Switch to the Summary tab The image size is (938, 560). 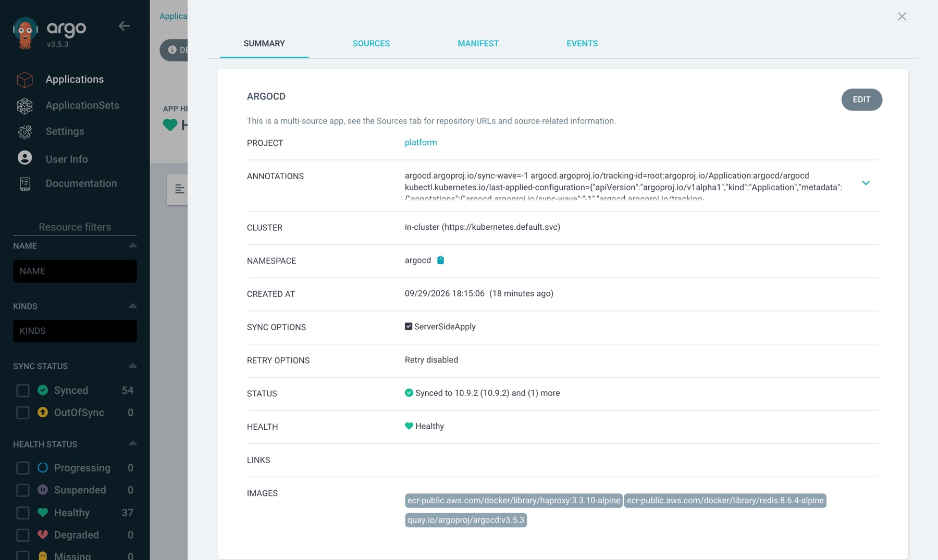[x=264, y=44]
